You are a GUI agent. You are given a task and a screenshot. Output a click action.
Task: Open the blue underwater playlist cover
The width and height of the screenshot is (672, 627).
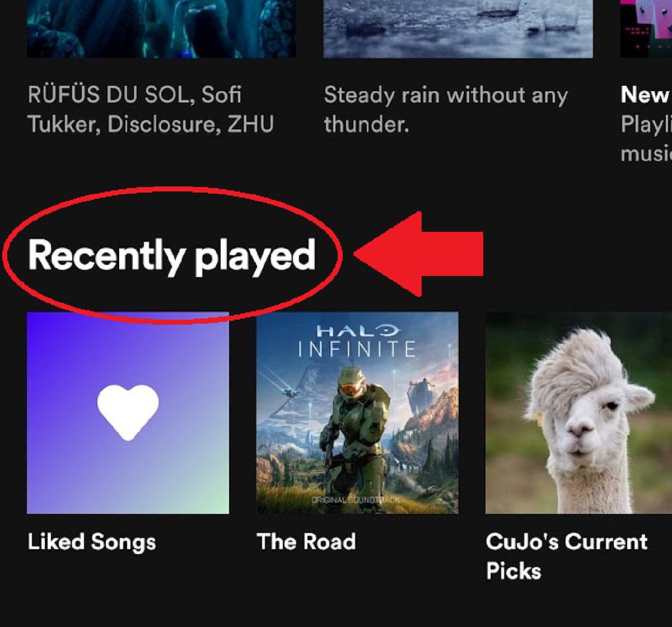(161, 29)
